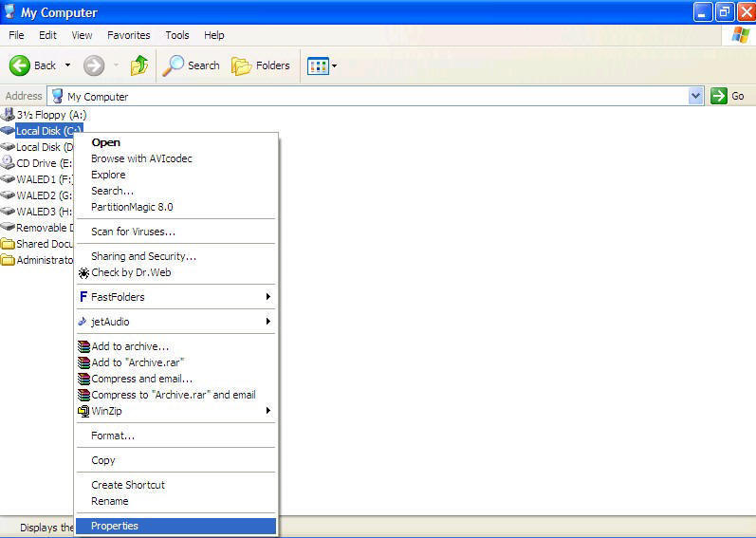The image size is (756, 538).
Task: Choose Create Shortcut
Action: [176, 485]
